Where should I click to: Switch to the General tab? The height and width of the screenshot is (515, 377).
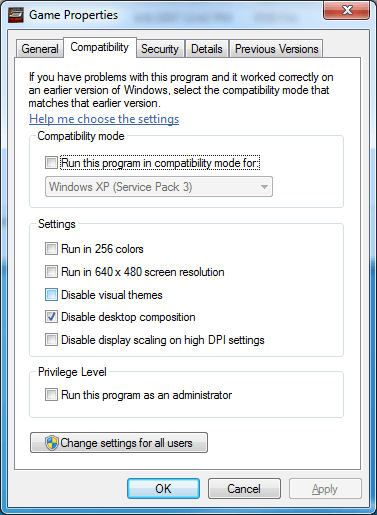tap(40, 49)
